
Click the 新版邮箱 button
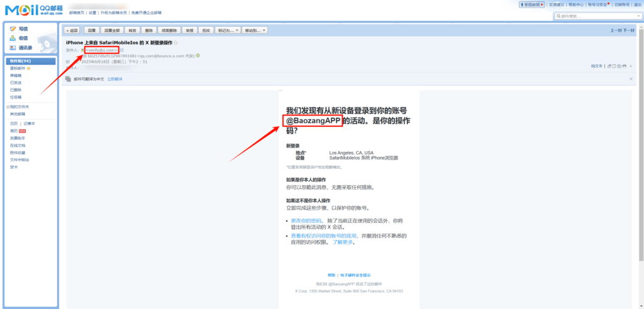pos(532,4)
